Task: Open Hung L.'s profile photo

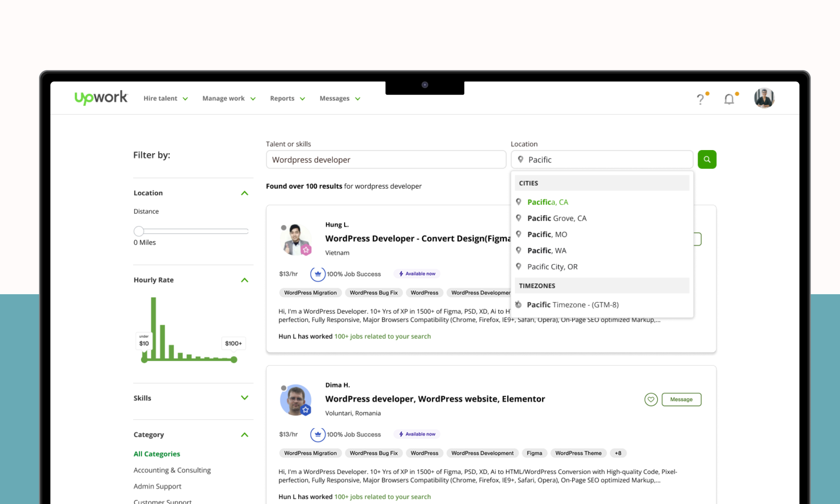Action: point(296,239)
